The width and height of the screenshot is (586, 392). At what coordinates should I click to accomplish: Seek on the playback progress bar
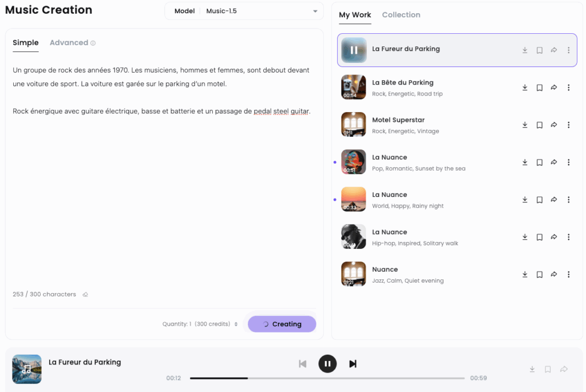(327, 378)
